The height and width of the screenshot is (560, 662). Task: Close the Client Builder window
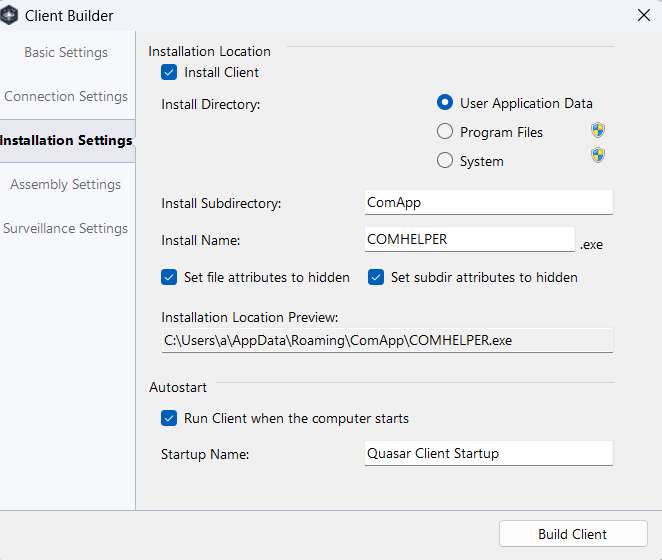[644, 16]
